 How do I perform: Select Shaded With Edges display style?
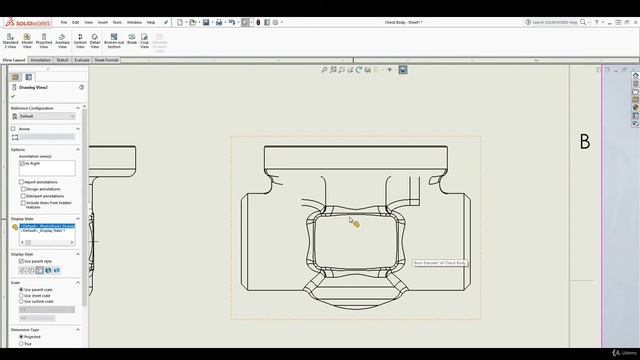48,270
